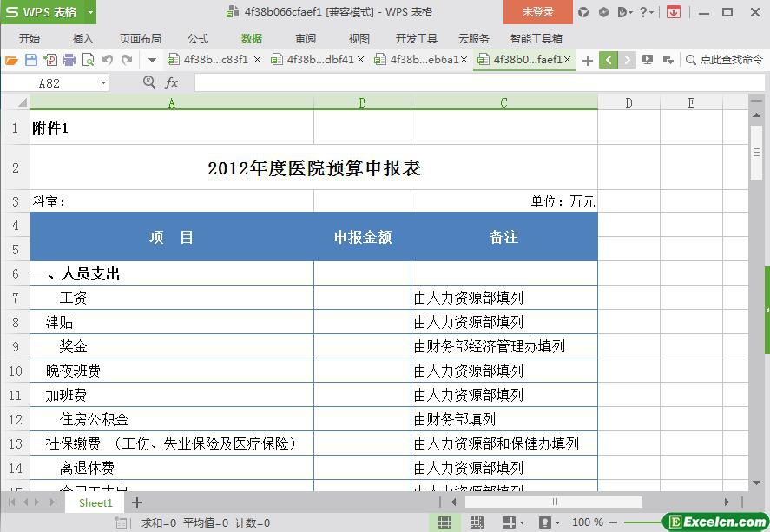Click the gray next-tab arrow button
This screenshot has height=532, width=770.
point(627,61)
